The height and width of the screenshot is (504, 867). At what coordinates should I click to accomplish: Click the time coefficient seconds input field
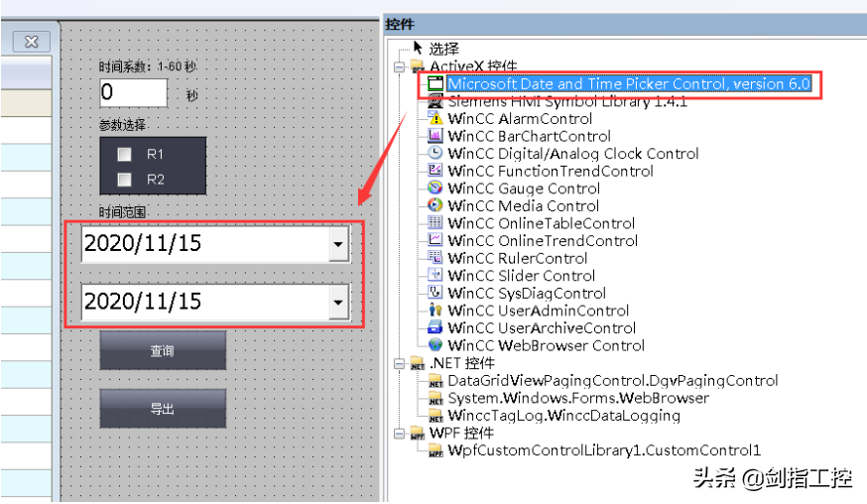[x=134, y=93]
